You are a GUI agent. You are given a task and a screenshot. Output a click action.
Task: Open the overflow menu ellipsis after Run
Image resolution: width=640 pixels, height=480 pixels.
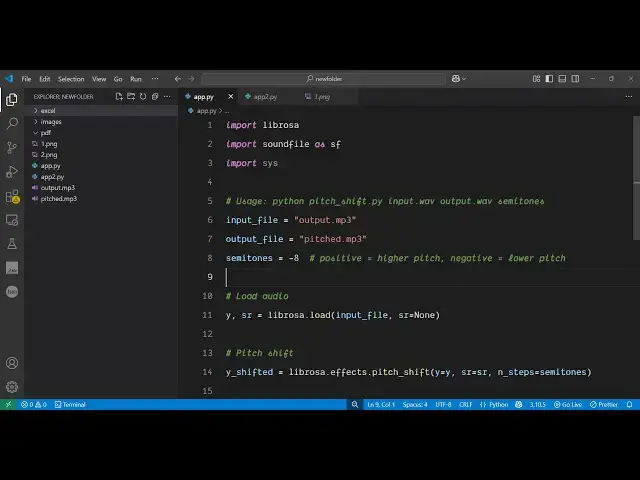[155, 79]
